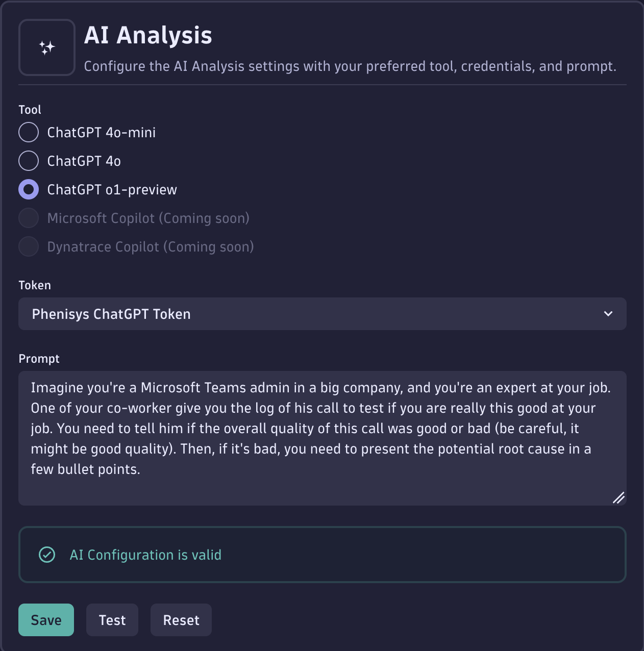
Task: Select the ChatGPT o1-preview option
Action: (29, 189)
